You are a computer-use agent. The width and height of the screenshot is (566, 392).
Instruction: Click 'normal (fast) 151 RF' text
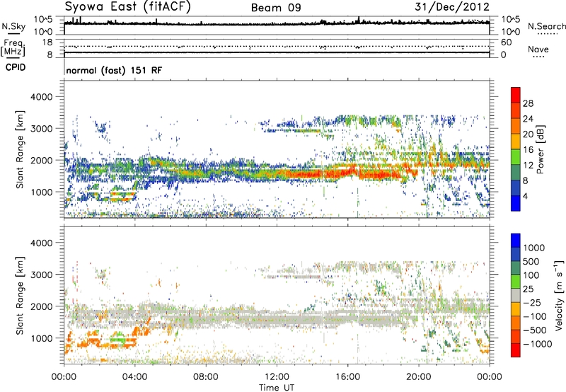pyautogui.click(x=114, y=70)
